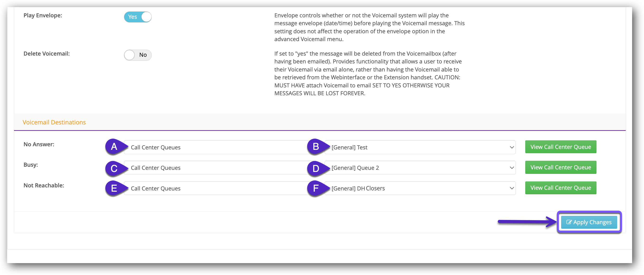Toggle the Play Envelope switch

[x=138, y=17]
